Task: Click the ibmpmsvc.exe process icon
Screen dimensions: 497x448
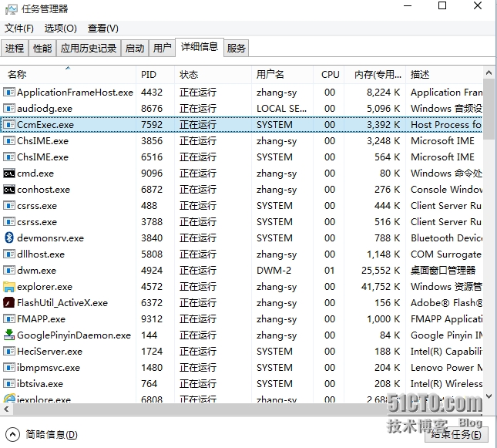Action: point(9,367)
